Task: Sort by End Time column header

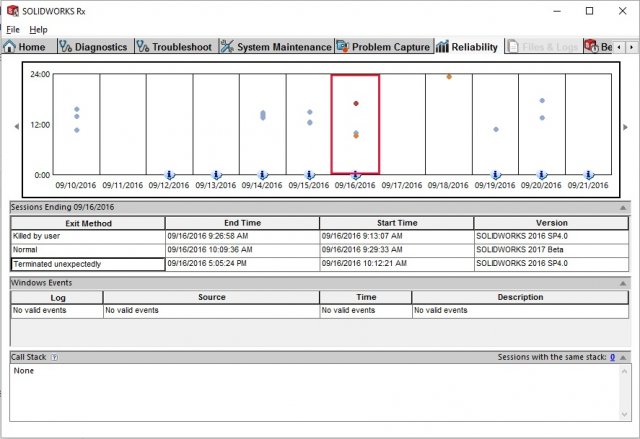Action: tap(242, 223)
